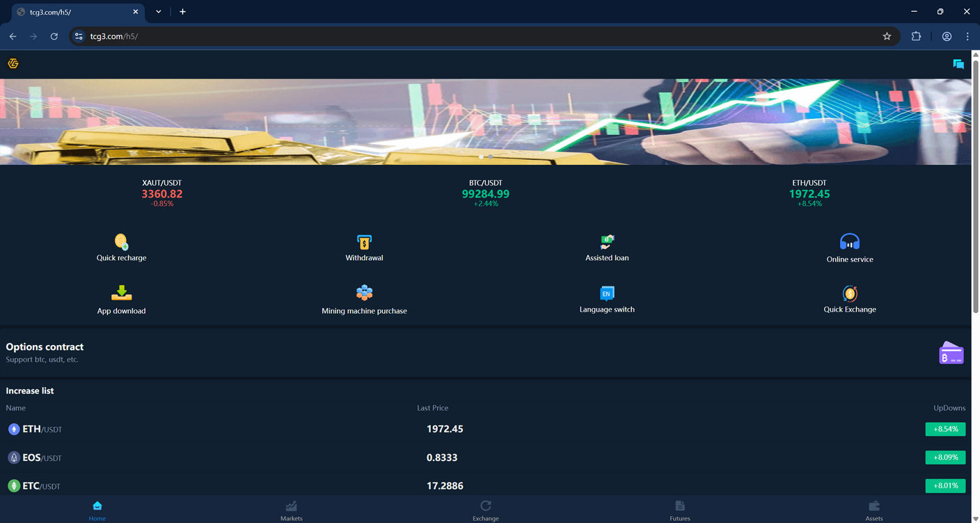Bookmark the page with the star icon
This screenshot has height=523, width=980.
887,35
